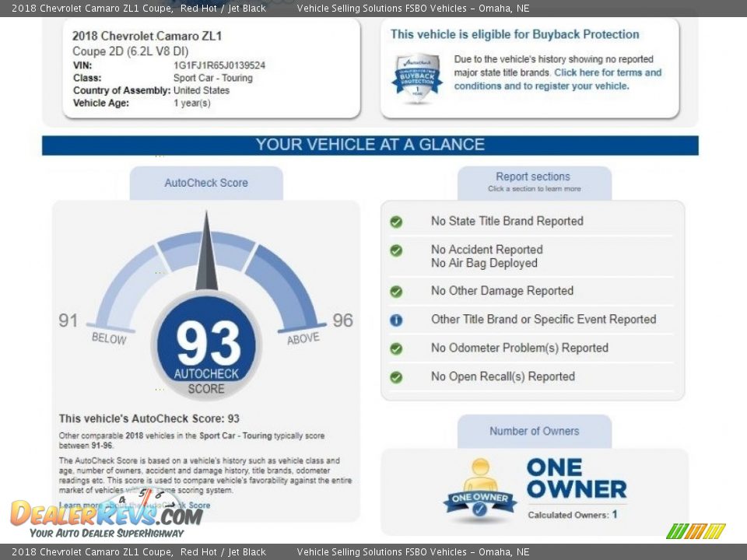The width and height of the screenshot is (747, 560).
Task: Click the ONE OWNER large text
Action: click(x=577, y=478)
